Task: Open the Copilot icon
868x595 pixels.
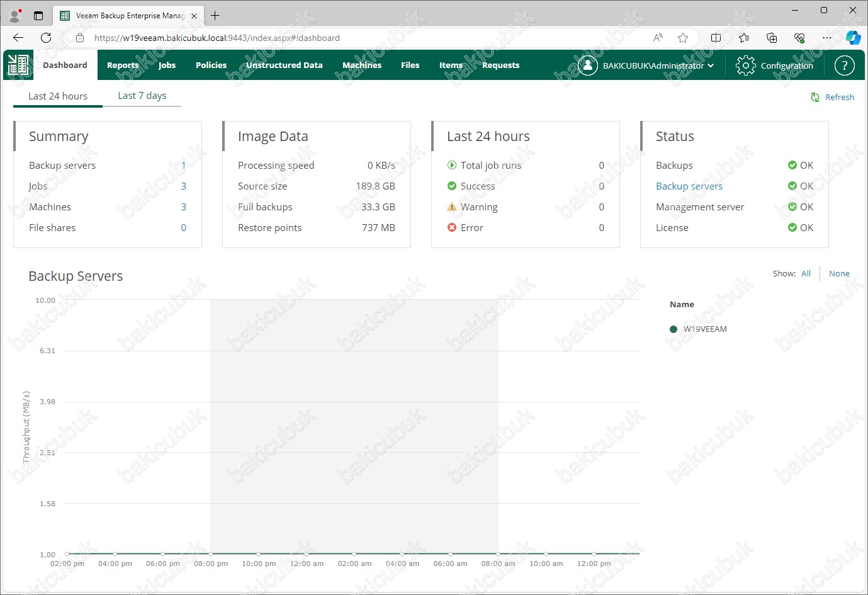Action: click(x=853, y=38)
